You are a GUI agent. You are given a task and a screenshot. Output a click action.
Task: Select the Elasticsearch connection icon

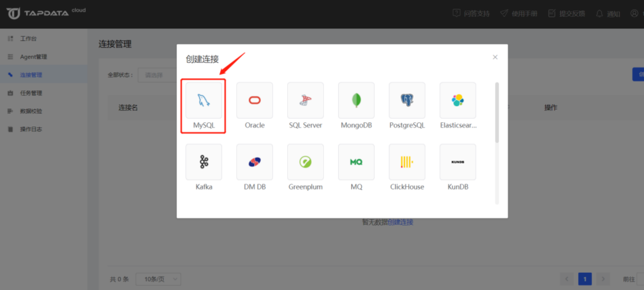coord(458,101)
